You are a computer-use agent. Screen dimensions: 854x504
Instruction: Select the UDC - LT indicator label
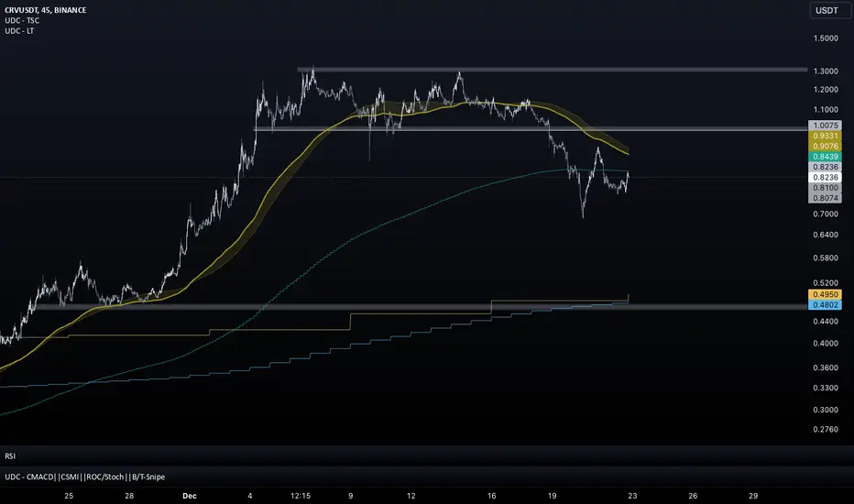(x=19, y=31)
